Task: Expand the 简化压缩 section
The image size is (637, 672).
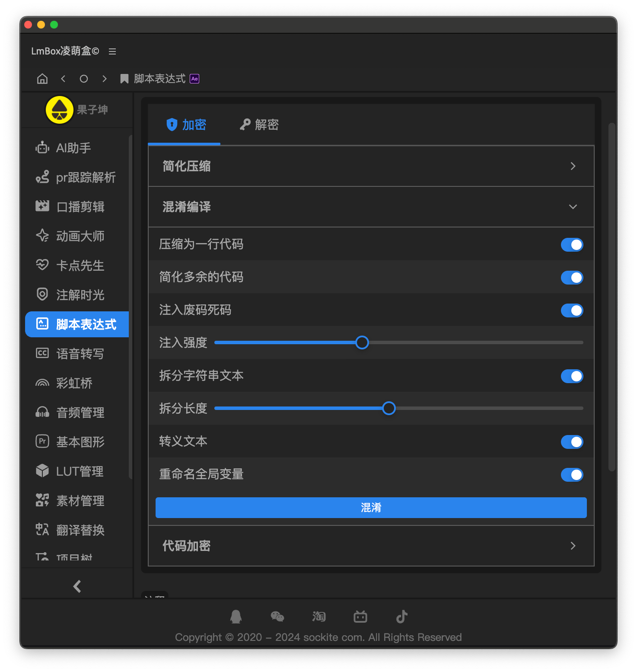Action: [x=371, y=166]
